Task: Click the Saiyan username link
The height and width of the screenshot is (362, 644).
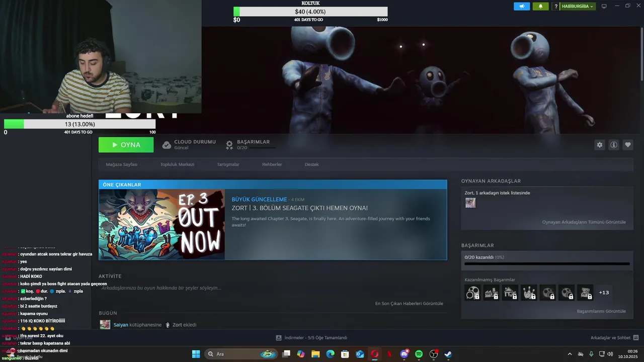Action: [121, 325]
